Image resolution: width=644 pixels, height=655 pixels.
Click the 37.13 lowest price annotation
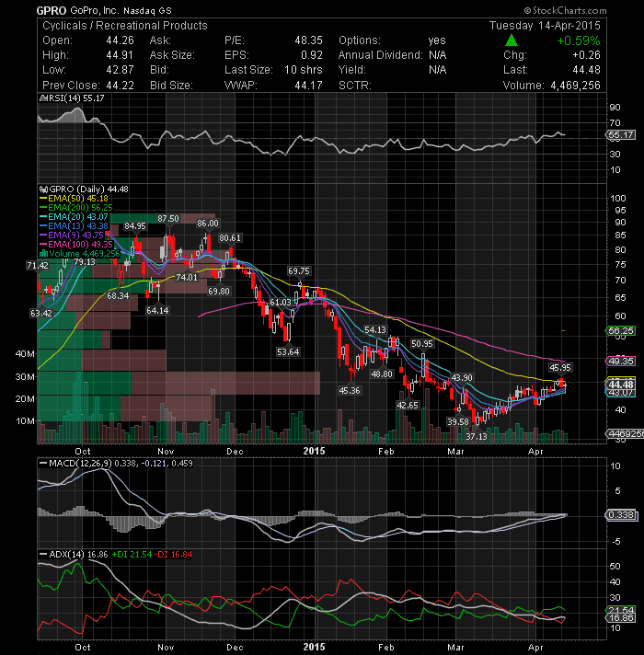pyautogui.click(x=477, y=437)
